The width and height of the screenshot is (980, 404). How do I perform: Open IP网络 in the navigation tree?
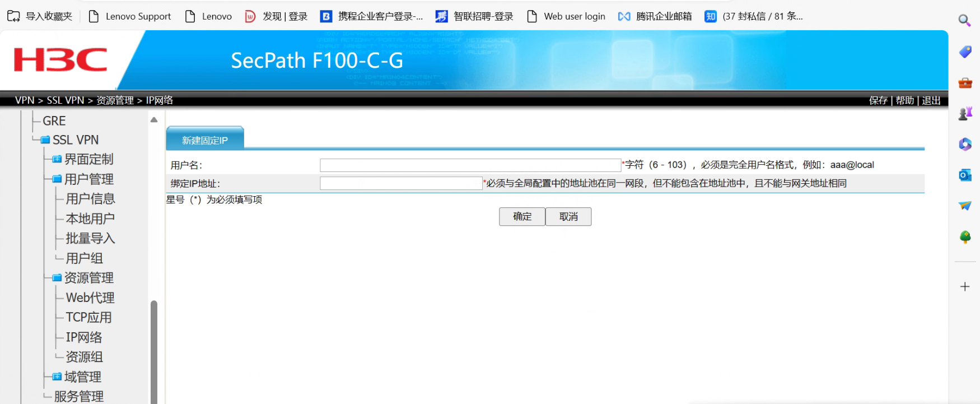pyautogui.click(x=84, y=337)
